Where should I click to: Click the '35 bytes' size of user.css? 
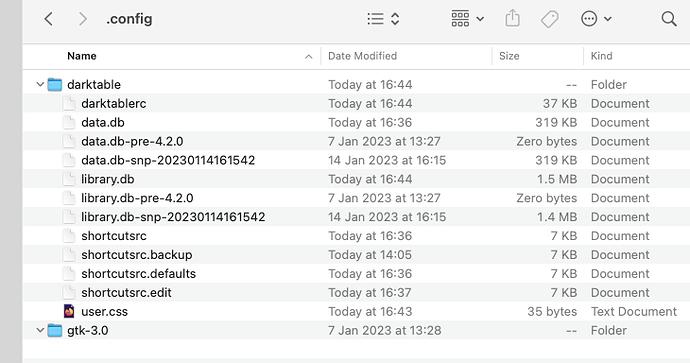(x=552, y=312)
